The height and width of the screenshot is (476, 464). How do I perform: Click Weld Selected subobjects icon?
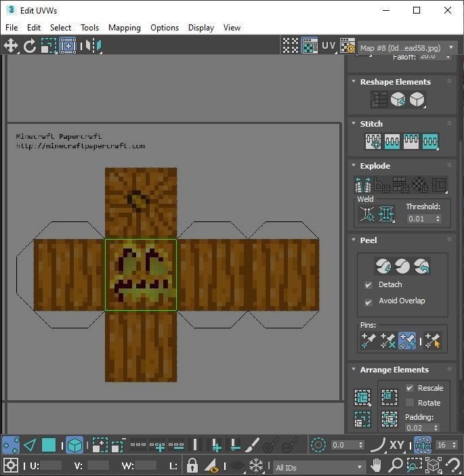tap(386, 215)
